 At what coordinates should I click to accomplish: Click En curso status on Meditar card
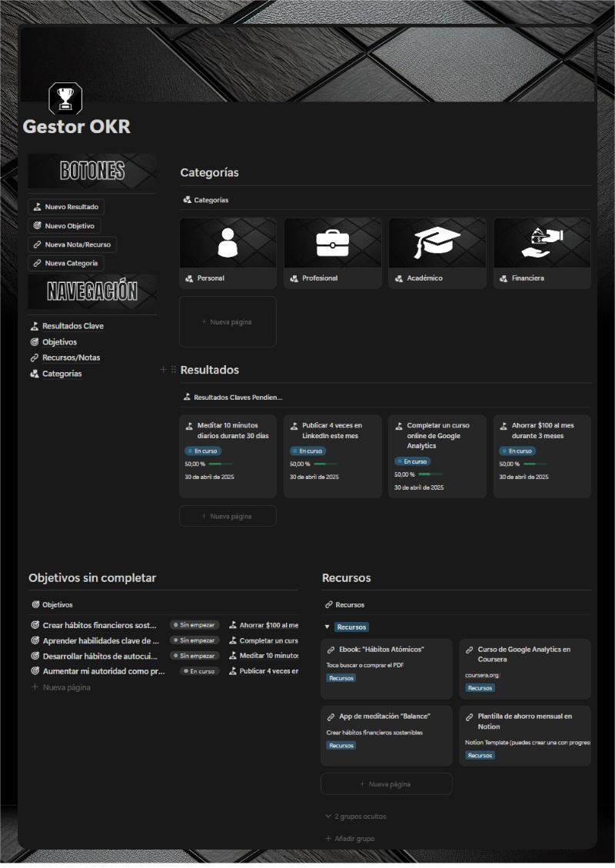[x=203, y=451]
